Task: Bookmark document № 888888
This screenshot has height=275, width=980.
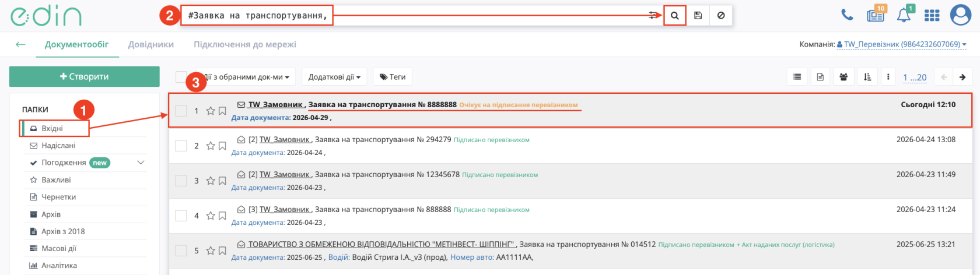Action: click(222, 216)
